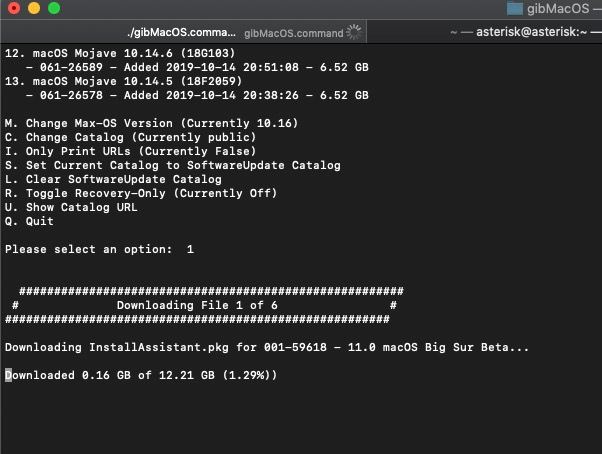The image size is (602, 454).
Task: Click the 'Please select an option:' prompt line
Action: [99, 249]
